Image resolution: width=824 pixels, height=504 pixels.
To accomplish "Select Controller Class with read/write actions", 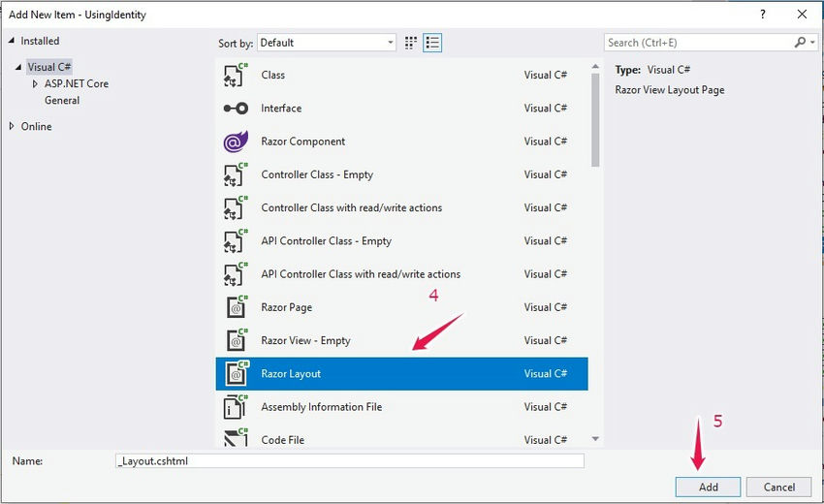I will coord(402,207).
